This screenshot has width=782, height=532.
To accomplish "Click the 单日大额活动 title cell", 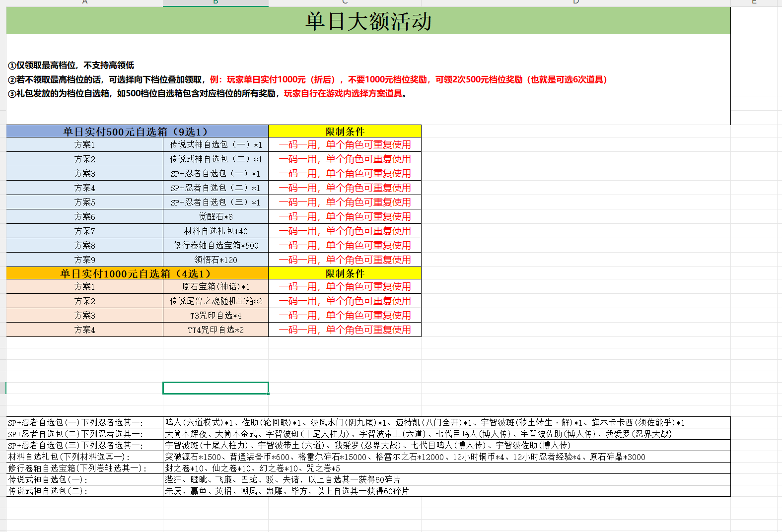I will tap(368, 21).
